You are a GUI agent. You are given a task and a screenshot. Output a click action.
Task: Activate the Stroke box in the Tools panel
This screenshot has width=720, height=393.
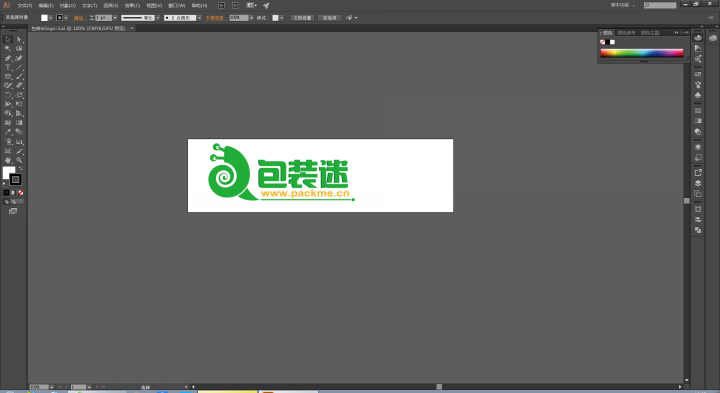pyautogui.click(x=16, y=180)
